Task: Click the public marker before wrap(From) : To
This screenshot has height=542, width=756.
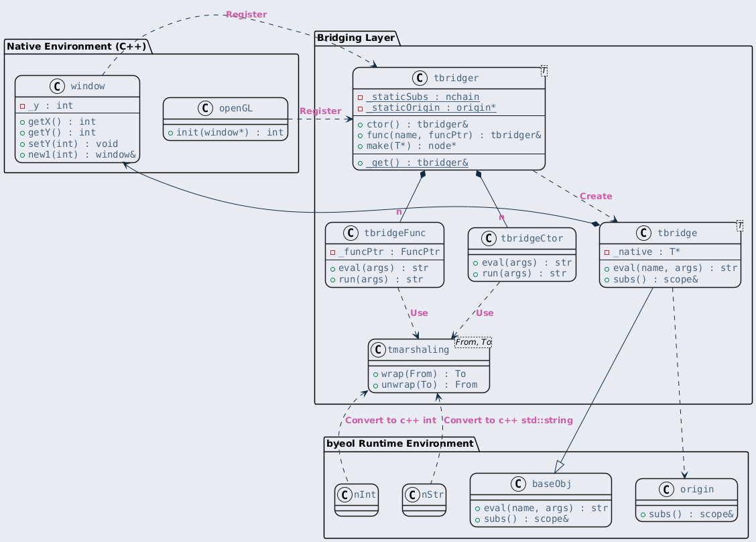Action: 375,374
